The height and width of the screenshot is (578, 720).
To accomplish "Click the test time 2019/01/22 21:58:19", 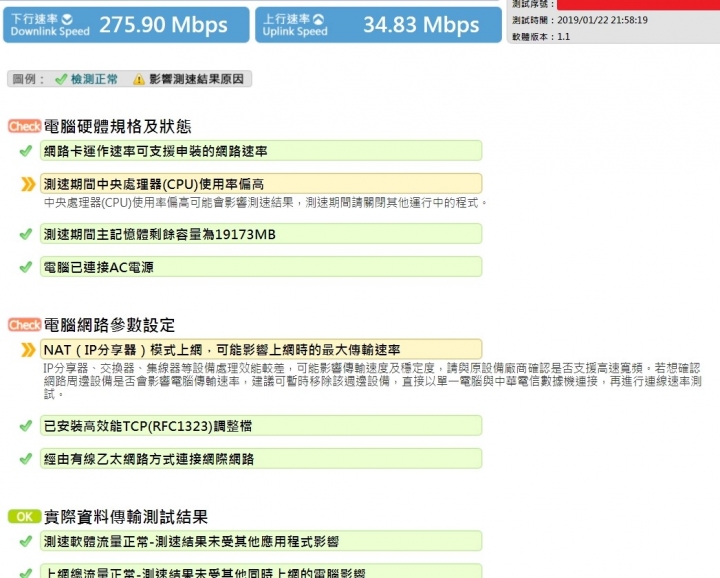I will tap(602, 20).
